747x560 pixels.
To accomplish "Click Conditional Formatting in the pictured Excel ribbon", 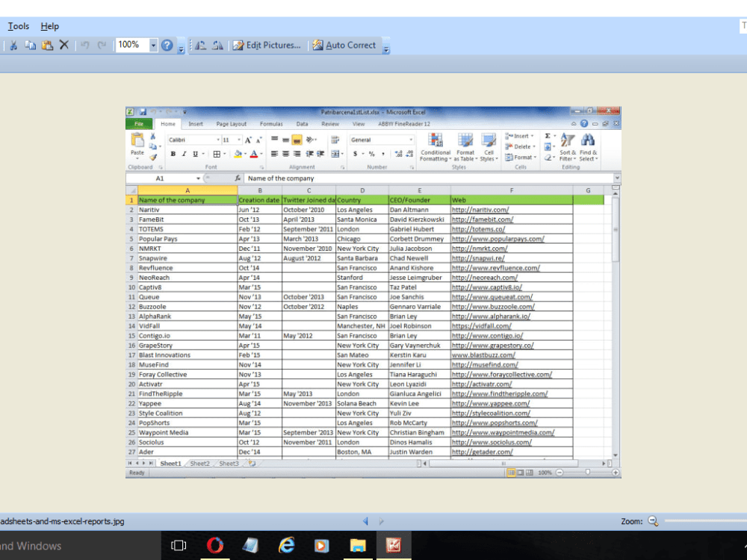I will pyautogui.click(x=435, y=148).
